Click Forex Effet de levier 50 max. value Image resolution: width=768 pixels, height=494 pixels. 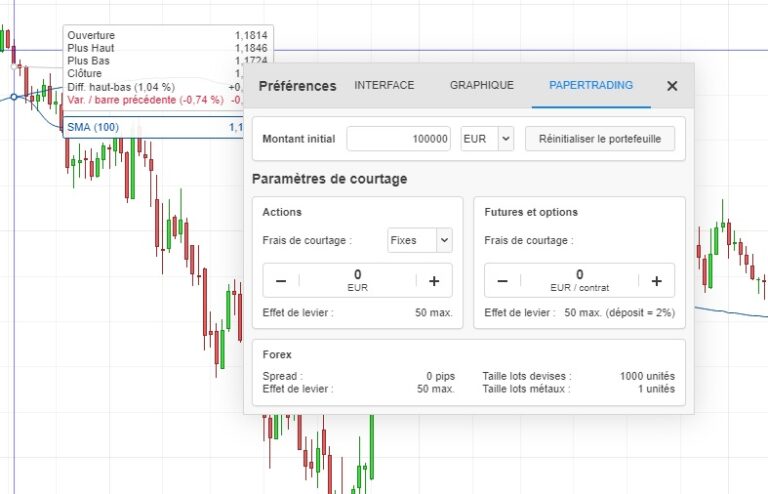436,389
